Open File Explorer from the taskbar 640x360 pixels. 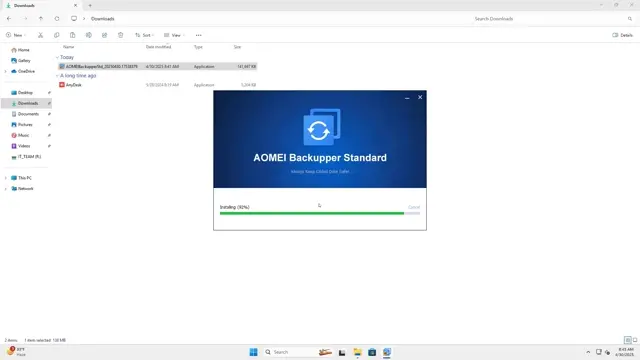358,352
